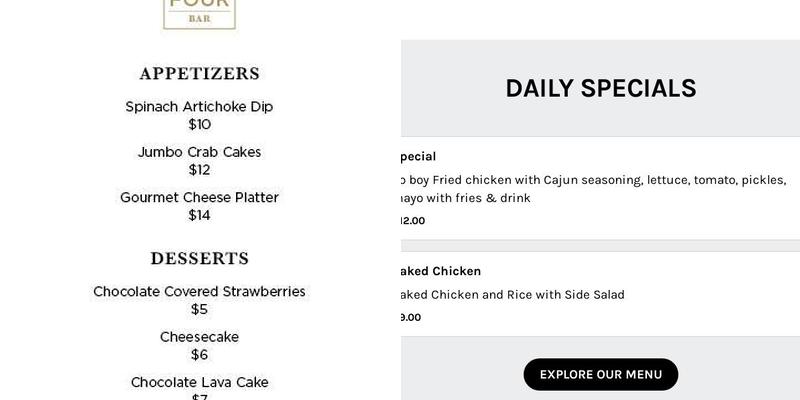
Task: Select the Appetizers section heading
Action: pyautogui.click(x=199, y=74)
